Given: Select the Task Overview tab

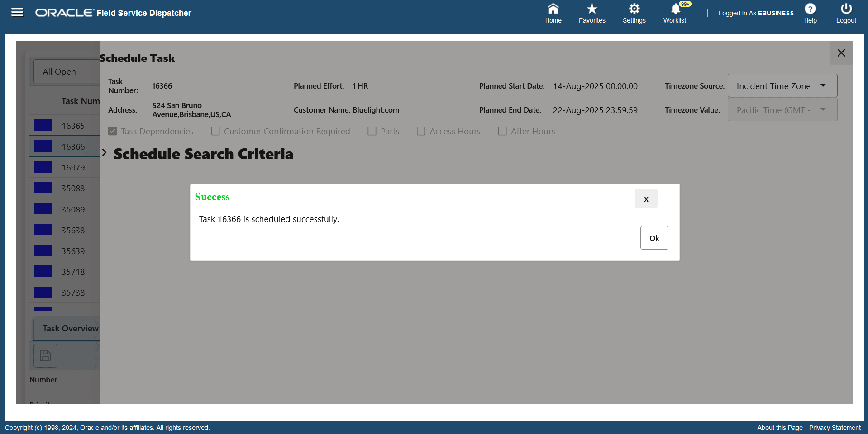Looking at the screenshot, I should click(71, 329).
